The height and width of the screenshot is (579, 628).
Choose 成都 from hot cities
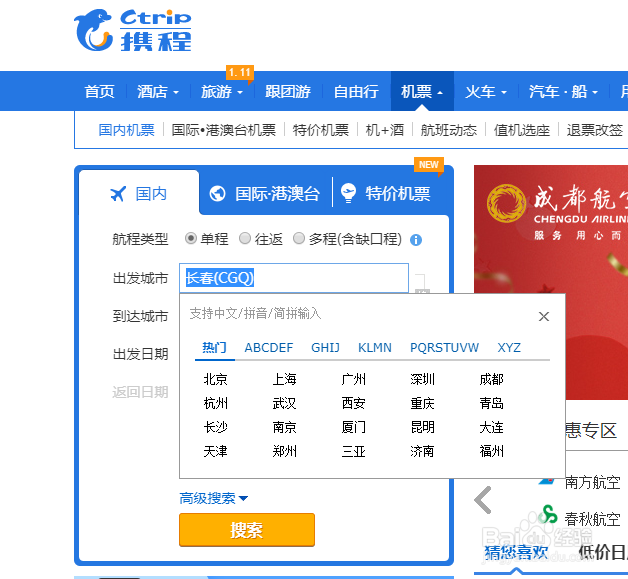pyautogui.click(x=491, y=379)
